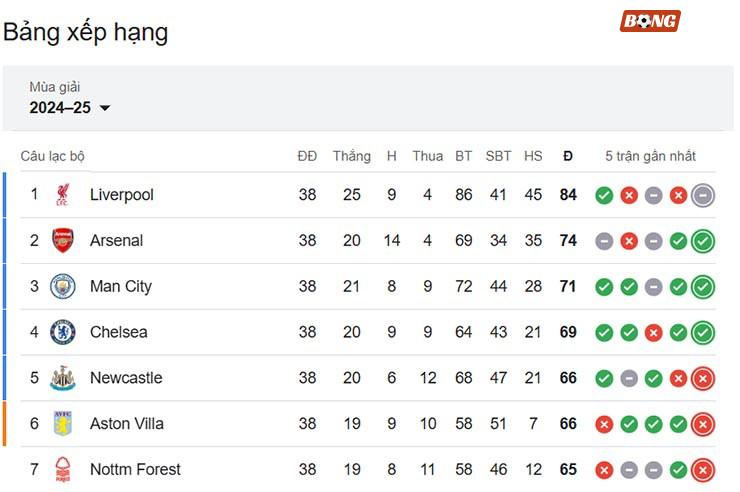Image resolution: width=740 pixels, height=492 pixels.
Task: Click the Liverpool club crest
Action: pyautogui.click(x=63, y=194)
